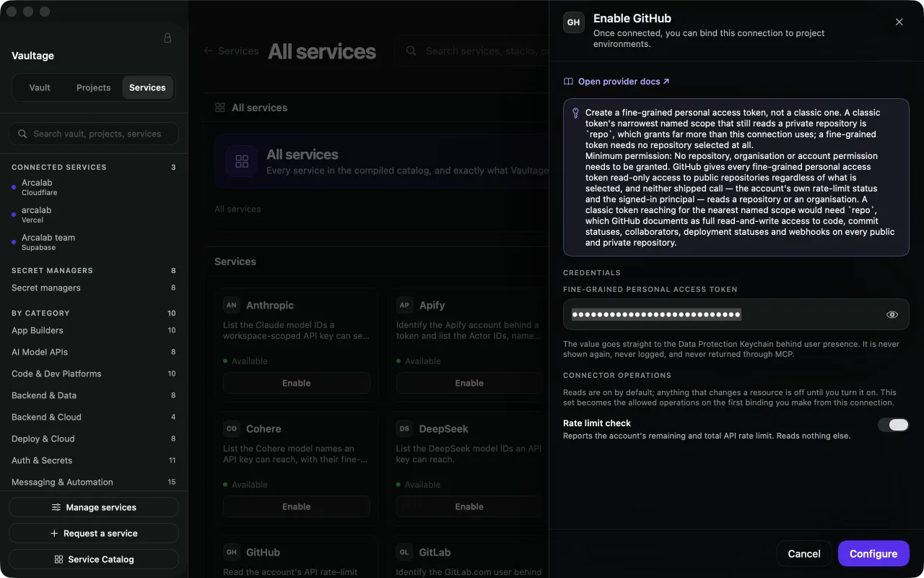Screen dimensions: 924x578
Task: Click the lock icon above Vaultage
Action: coord(167,38)
